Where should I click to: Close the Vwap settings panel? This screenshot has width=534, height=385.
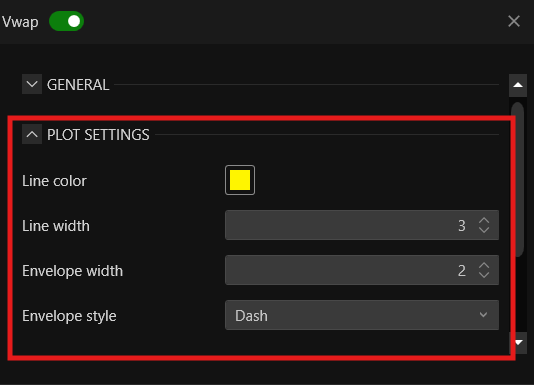[514, 21]
